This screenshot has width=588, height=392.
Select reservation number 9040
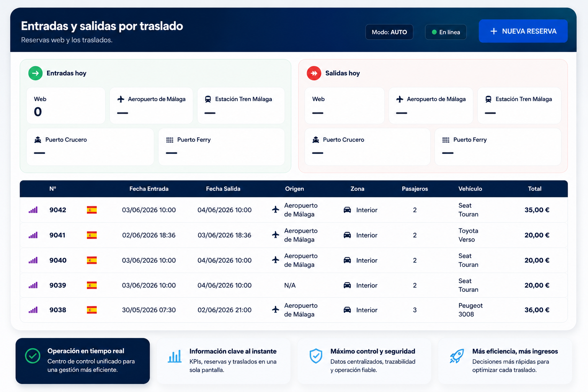pyautogui.click(x=58, y=260)
